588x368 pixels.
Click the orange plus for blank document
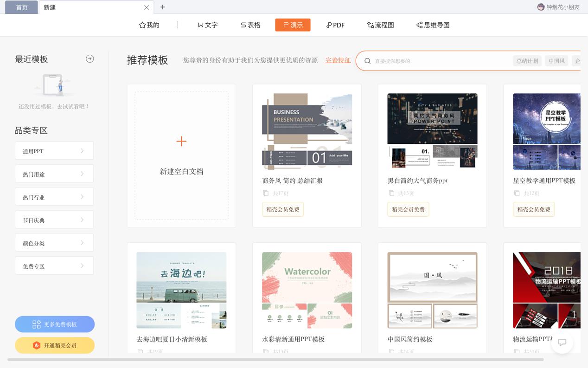click(x=181, y=142)
